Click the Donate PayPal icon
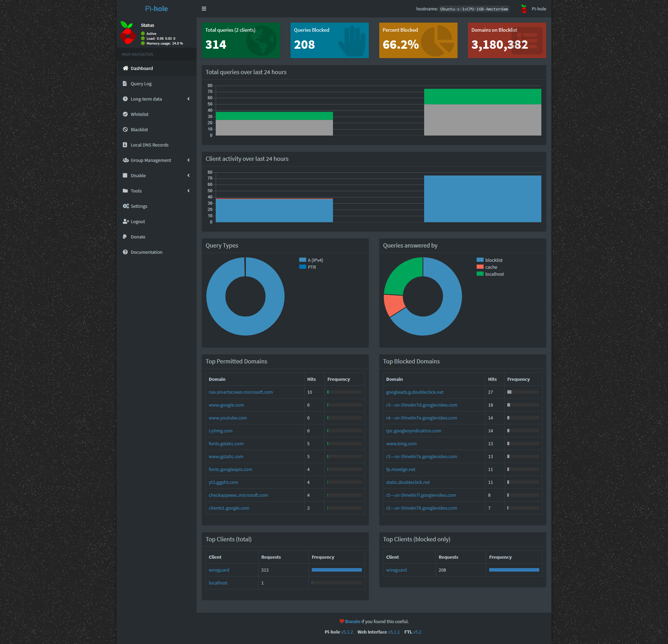The width and height of the screenshot is (668, 644). pyautogui.click(x=125, y=237)
